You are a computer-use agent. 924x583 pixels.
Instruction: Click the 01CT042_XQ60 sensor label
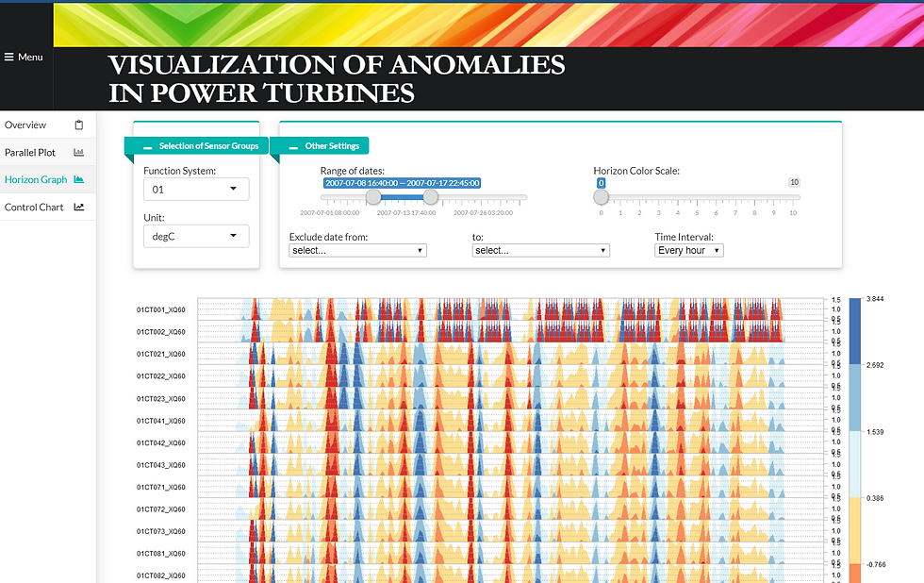(x=161, y=442)
